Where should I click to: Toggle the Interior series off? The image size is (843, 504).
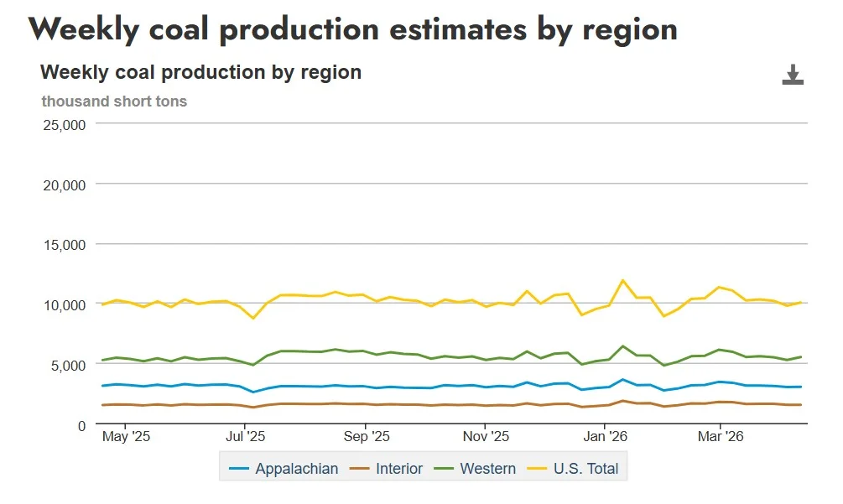399,469
